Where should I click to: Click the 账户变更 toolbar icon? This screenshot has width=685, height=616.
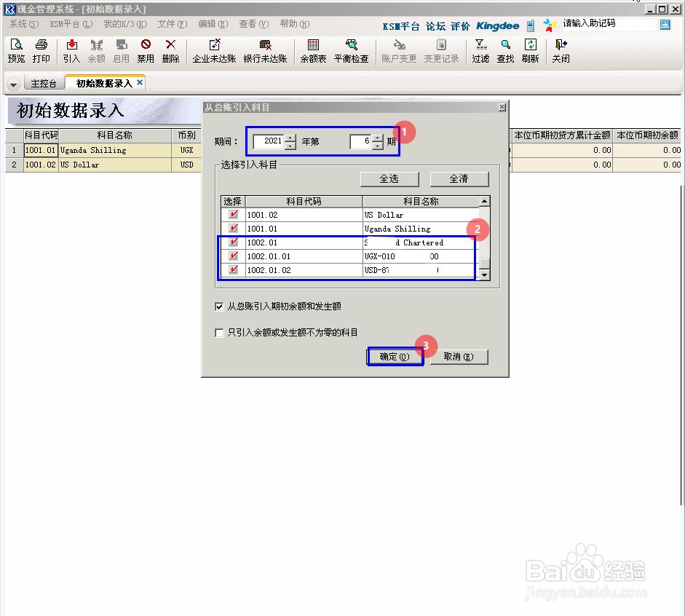pos(399,51)
